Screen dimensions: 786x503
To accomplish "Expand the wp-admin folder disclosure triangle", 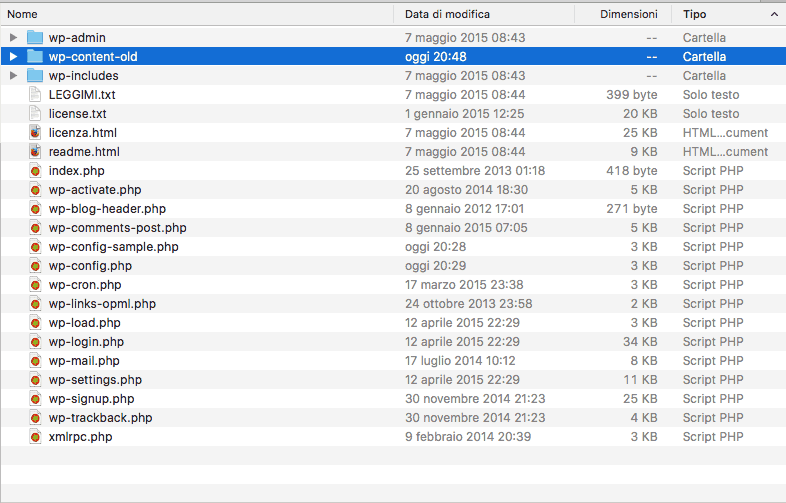I will [x=13, y=37].
